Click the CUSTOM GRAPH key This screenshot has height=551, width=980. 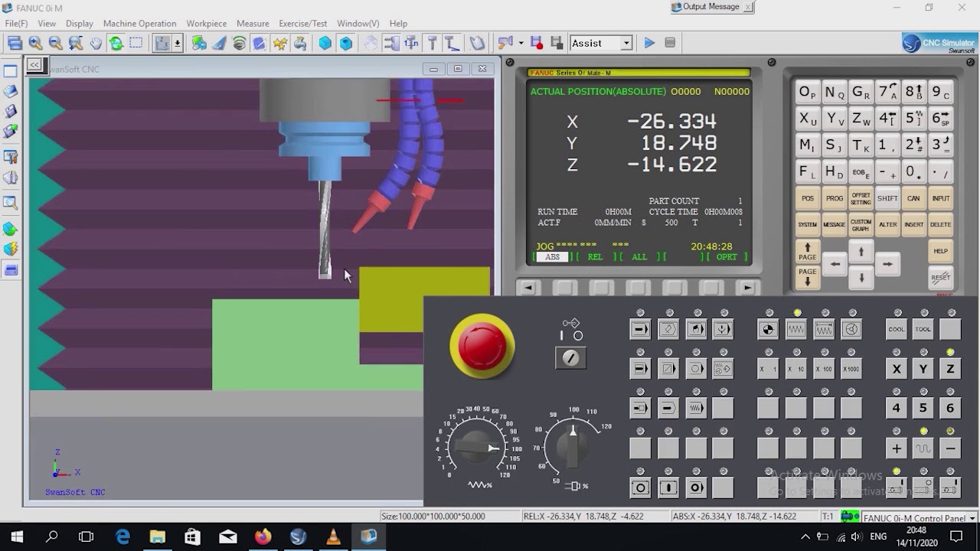[861, 224]
